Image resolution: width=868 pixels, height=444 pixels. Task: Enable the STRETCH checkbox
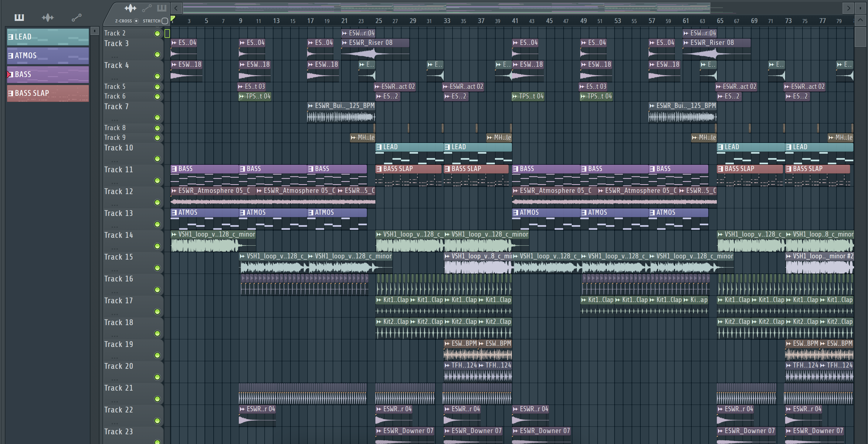point(165,21)
